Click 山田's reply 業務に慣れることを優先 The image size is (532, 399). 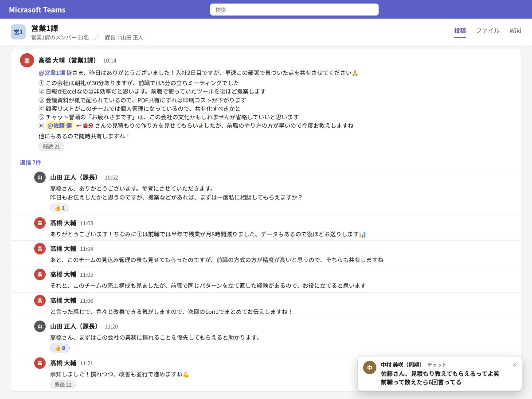point(155,337)
